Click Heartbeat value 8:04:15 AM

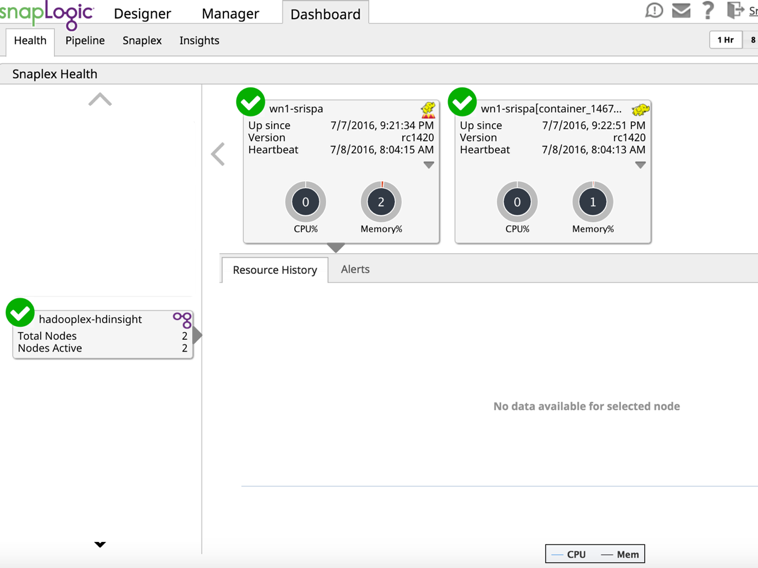[382, 150]
